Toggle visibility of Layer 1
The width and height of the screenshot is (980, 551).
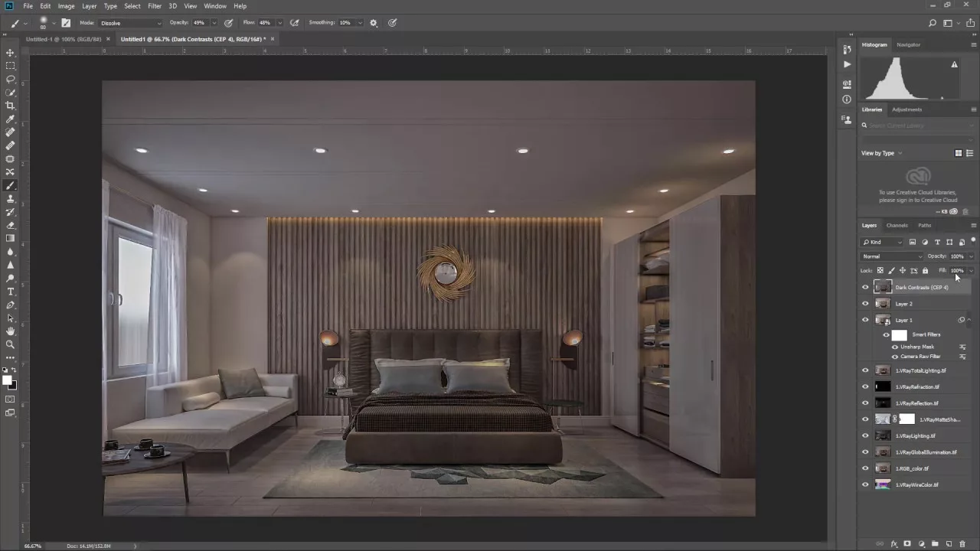866,320
